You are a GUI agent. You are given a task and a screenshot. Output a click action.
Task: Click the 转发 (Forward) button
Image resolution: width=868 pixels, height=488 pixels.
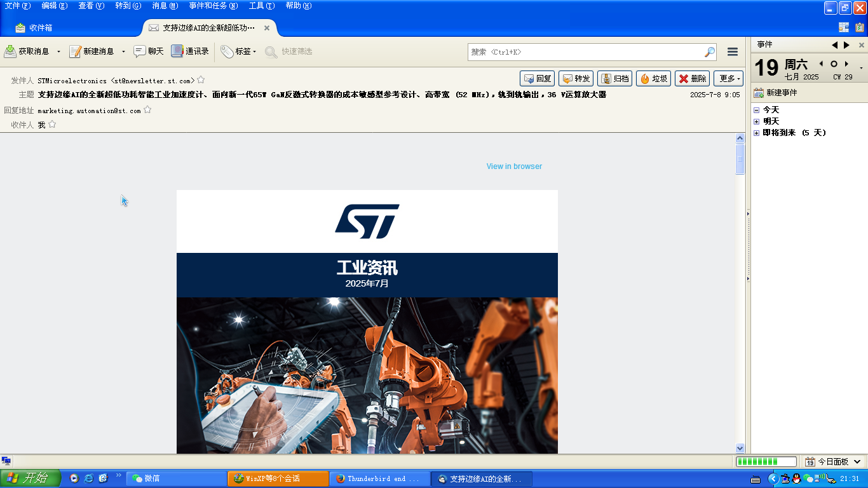coord(576,78)
